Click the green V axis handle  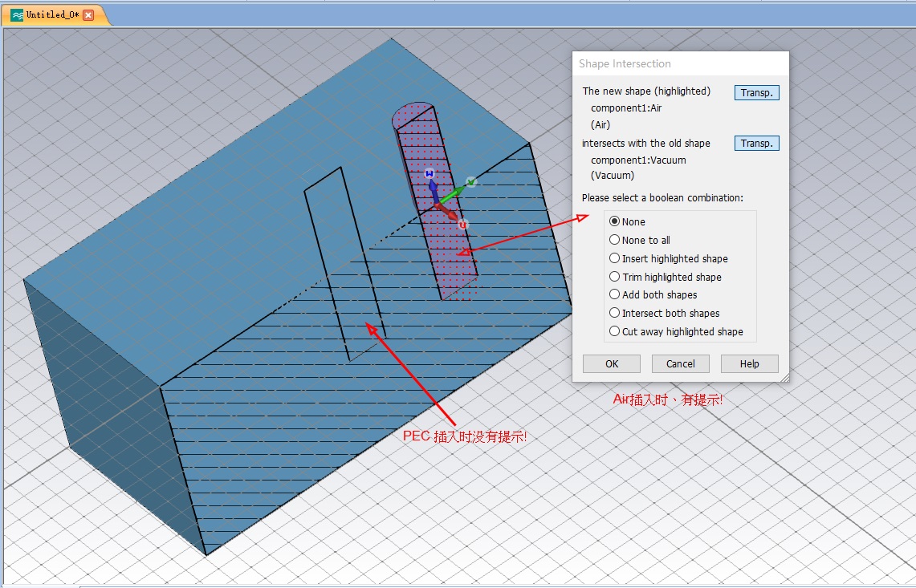tap(471, 182)
